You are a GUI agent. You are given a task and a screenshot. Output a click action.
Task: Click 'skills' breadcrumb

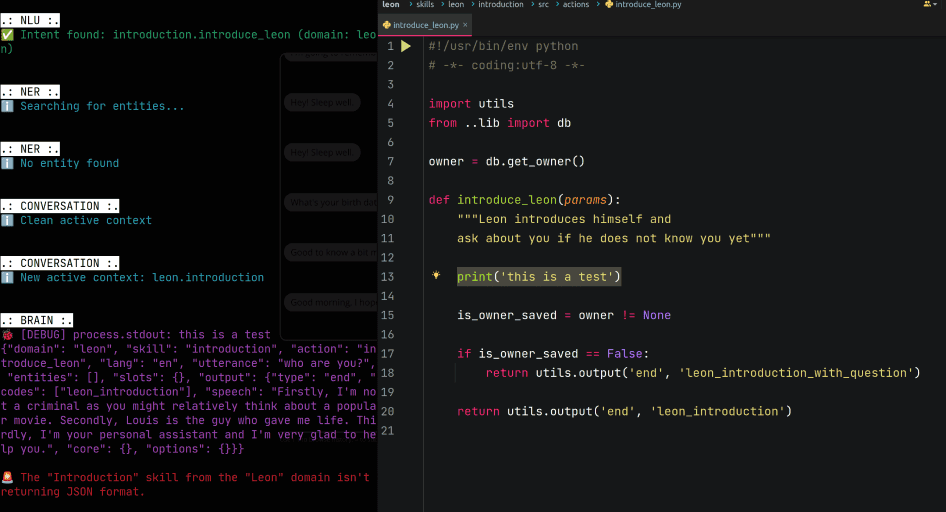click(x=425, y=4)
